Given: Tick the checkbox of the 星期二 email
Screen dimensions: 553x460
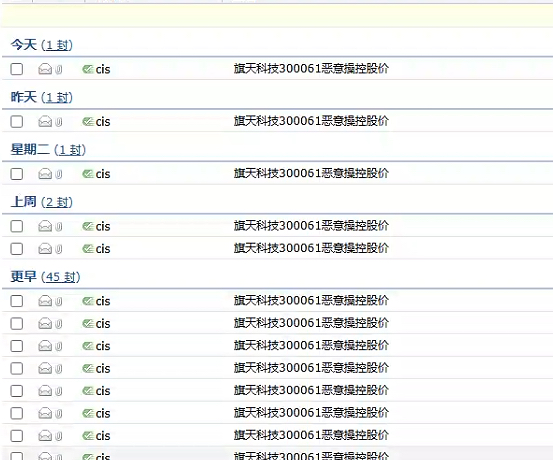Looking at the screenshot, I should 17,174.
